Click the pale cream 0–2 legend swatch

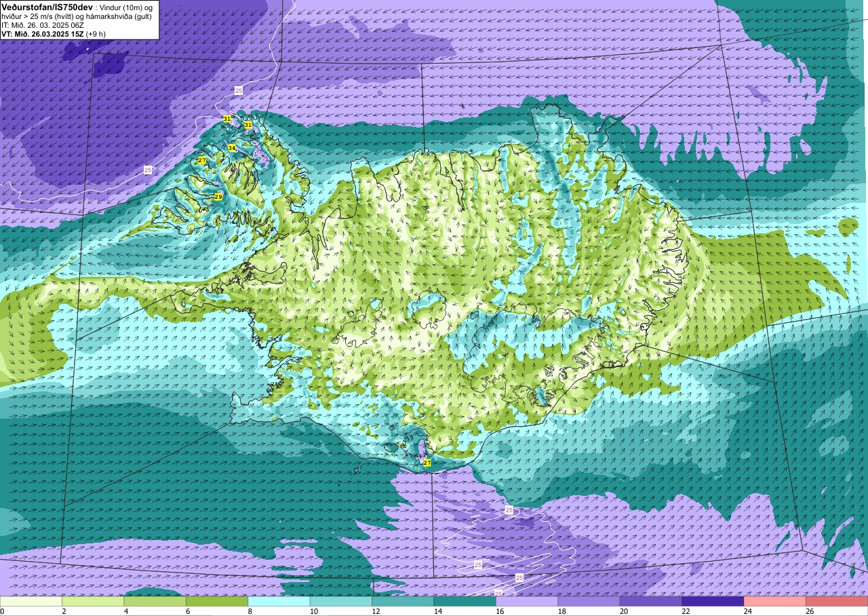[31, 601]
